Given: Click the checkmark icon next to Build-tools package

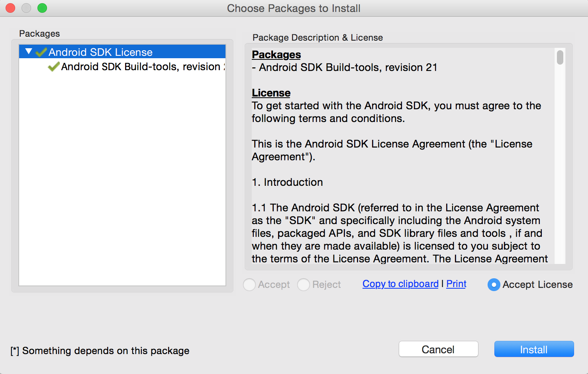Looking at the screenshot, I should (x=54, y=67).
